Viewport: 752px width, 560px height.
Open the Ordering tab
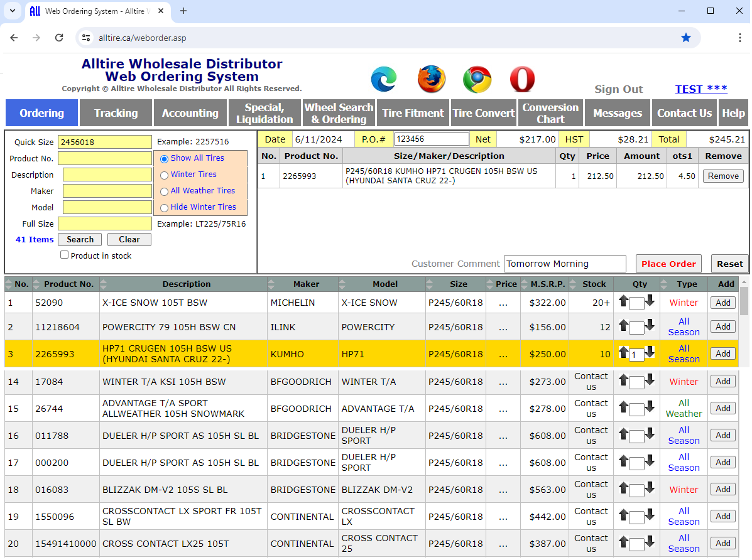point(41,113)
